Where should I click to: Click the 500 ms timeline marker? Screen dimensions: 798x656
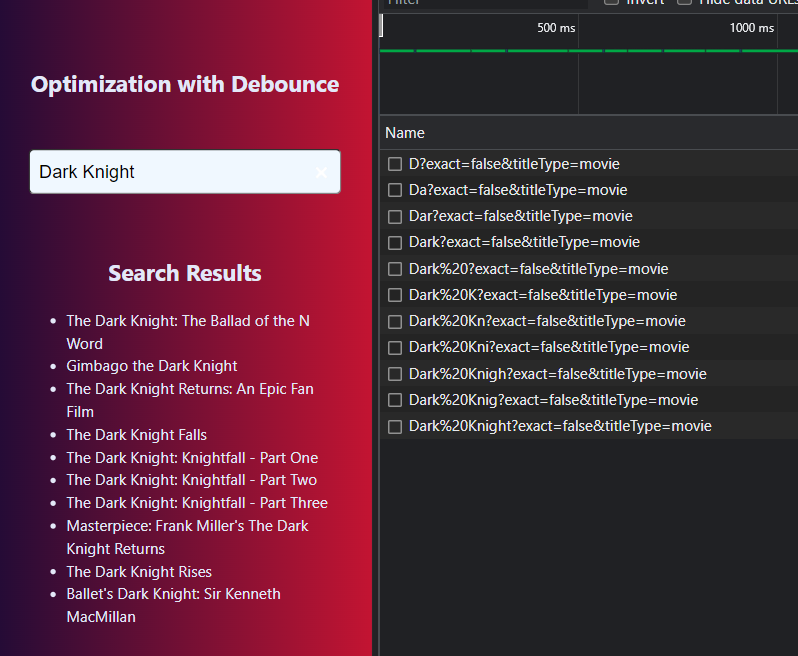(556, 27)
